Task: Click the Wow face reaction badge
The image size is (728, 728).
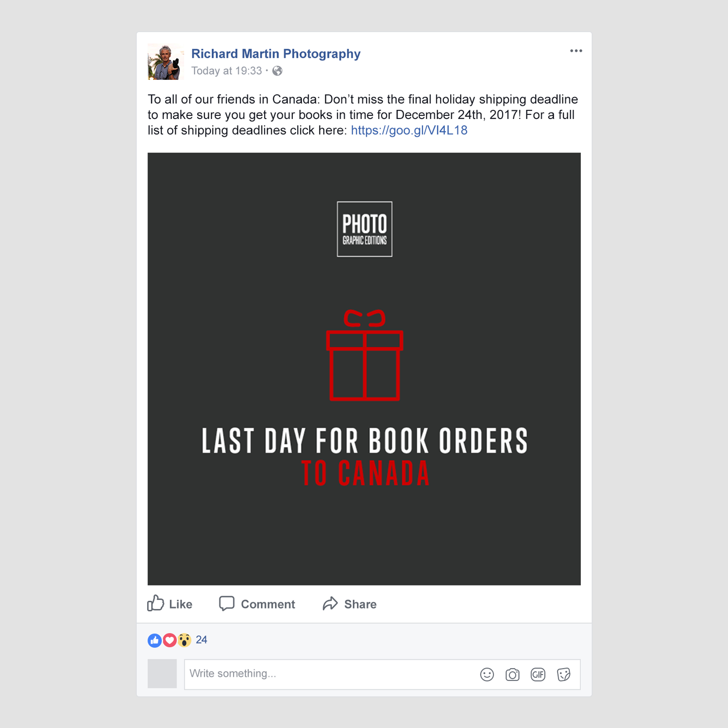Action: click(x=184, y=640)
